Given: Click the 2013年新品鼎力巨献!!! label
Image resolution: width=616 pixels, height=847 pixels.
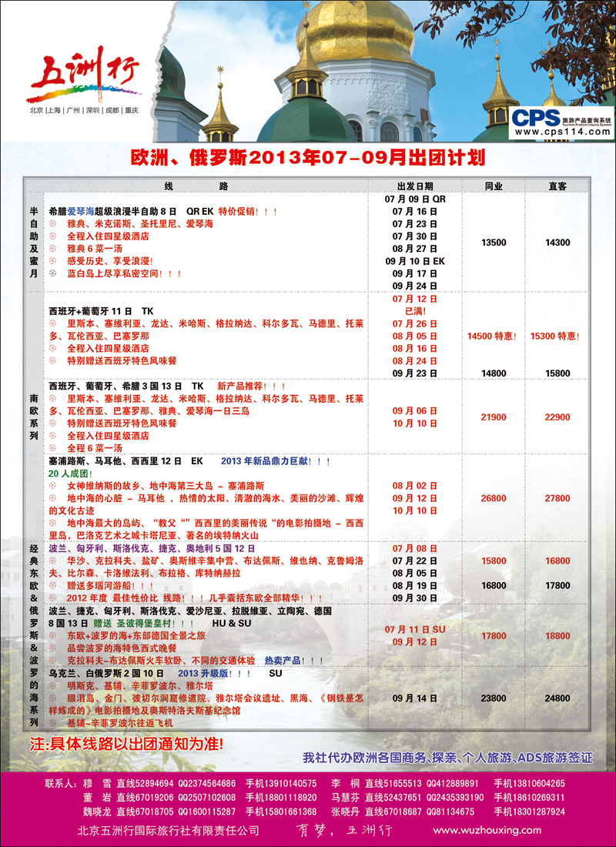Looking at the screenshot, I should 276,461.
